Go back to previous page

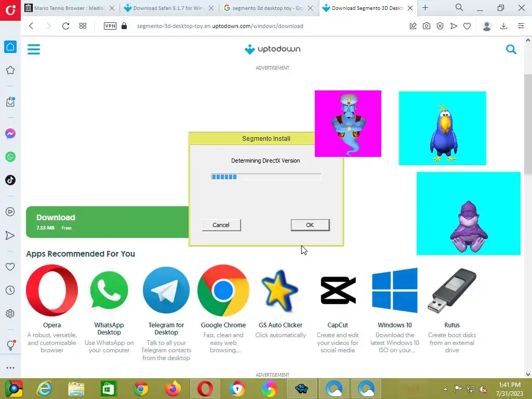(x=31, y=26)
